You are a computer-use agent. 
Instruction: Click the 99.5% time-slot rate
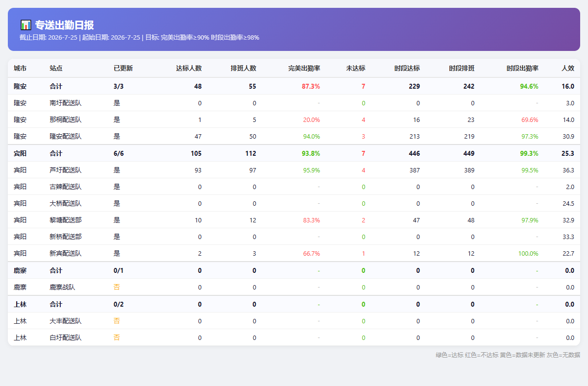click(530, 170)
